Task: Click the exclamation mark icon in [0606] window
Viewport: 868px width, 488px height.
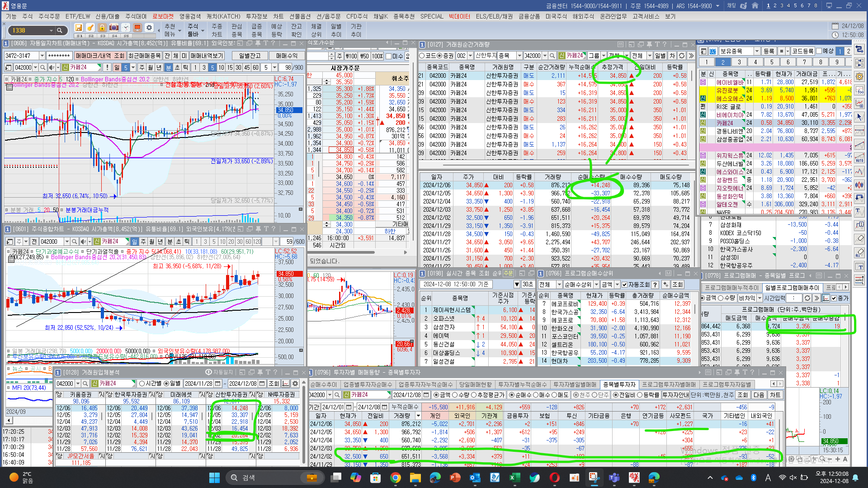Action: 107,67
